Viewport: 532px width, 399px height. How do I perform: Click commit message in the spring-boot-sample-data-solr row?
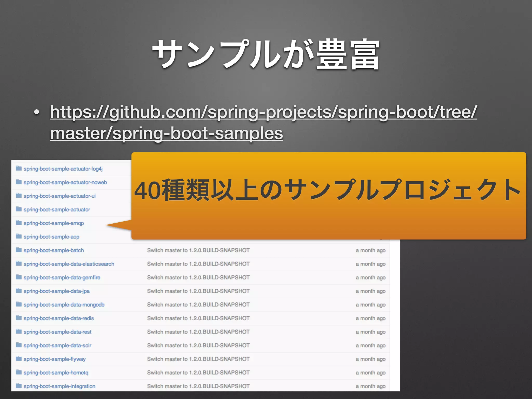click(x=198, y=345)
